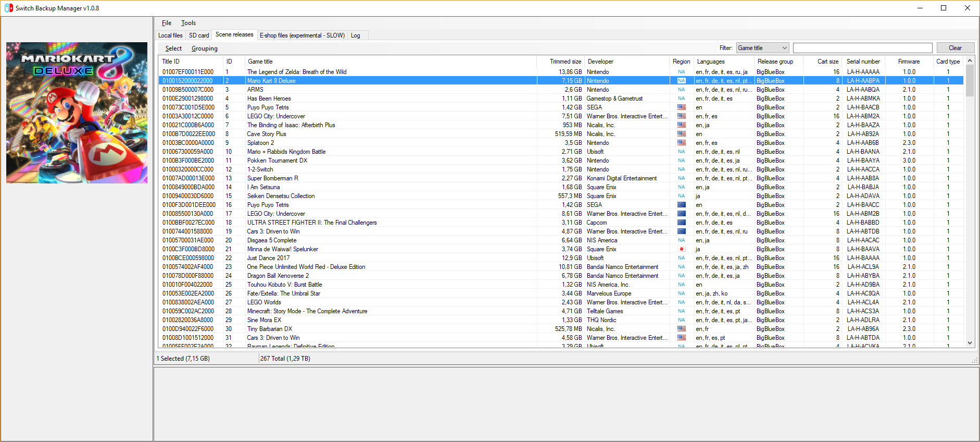Click title ID 0100152000022000 in the highlighted row
Image resolution: width=980 pixels, height=442 pixels.
(x=187, y=81)
